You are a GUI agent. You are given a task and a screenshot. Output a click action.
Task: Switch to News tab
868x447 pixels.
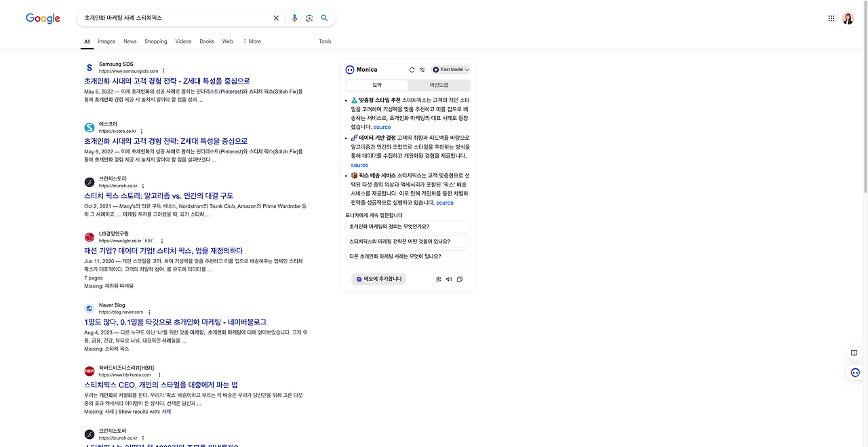point(130,41)
